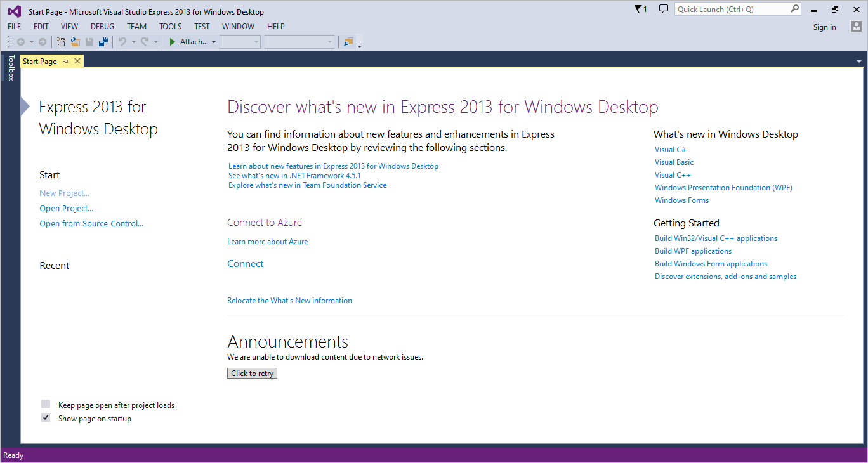Open the Solution Configurations combo box
The height and width of the screenshot is (463, 868).
tap(240, 42)
